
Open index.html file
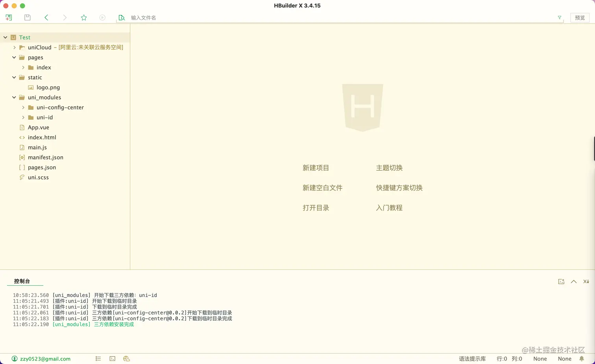[x=42, y=137]
